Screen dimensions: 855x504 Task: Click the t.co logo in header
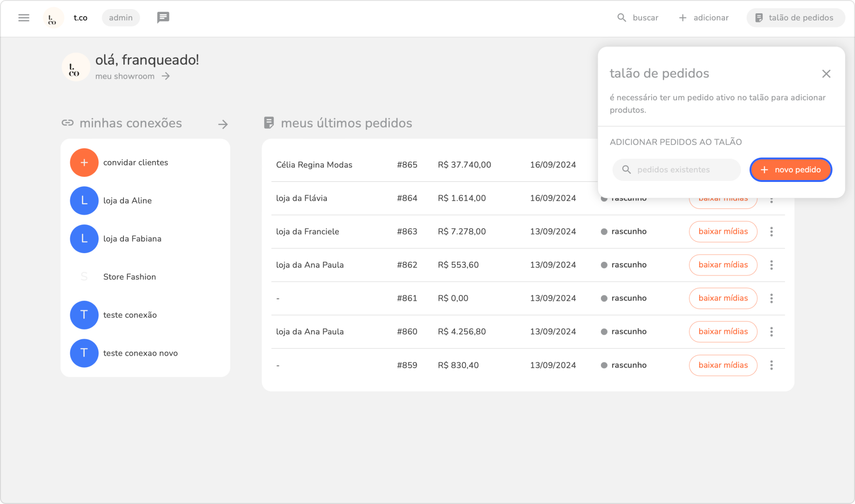click(x=53, y=18)
